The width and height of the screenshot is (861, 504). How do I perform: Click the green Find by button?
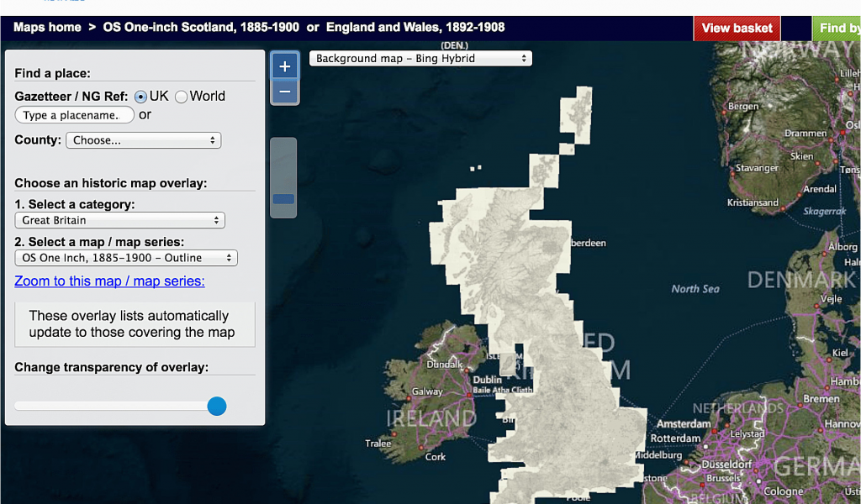pos(837,28)
